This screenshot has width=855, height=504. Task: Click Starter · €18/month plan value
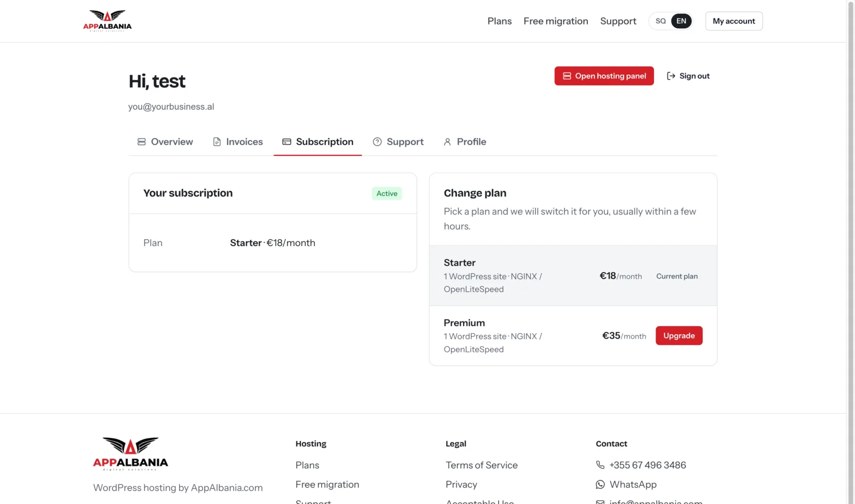pos(273,243)
